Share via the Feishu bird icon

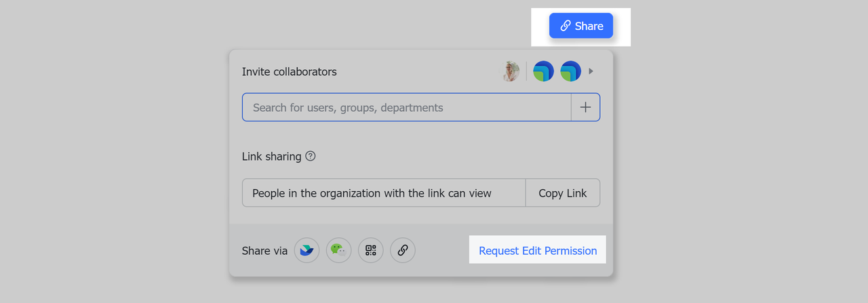click(307, 250)
